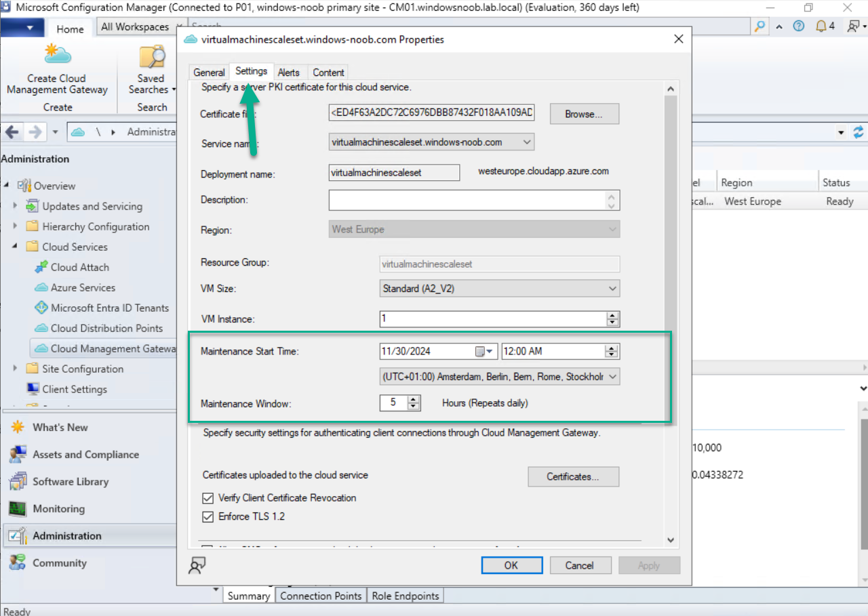Click OK button
Image resolution: width=868 pixels, height=616 pixels.
click(x=511, y=565)
